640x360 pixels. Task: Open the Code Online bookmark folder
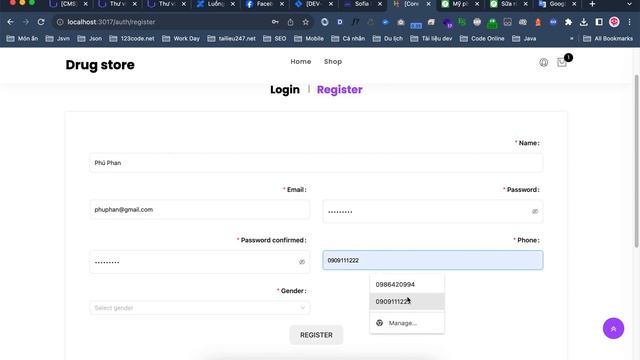pyautogui.click(x=482, y=38)
